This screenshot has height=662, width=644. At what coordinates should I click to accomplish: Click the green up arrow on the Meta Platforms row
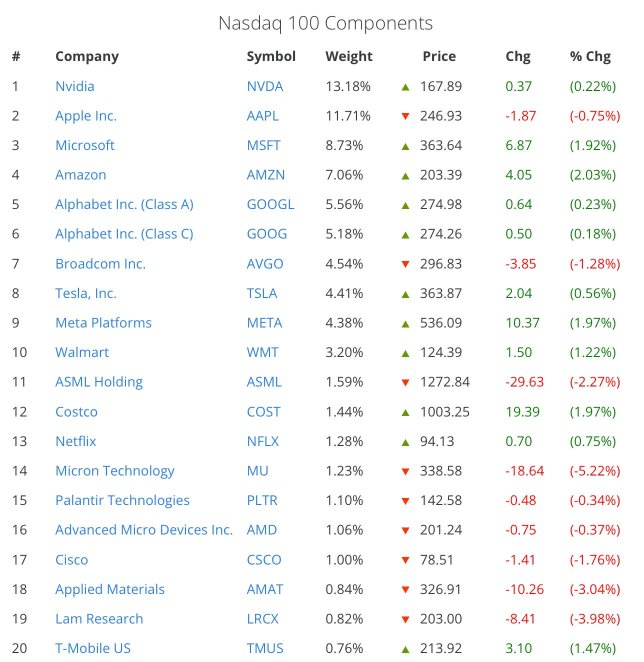coord(405,323)
